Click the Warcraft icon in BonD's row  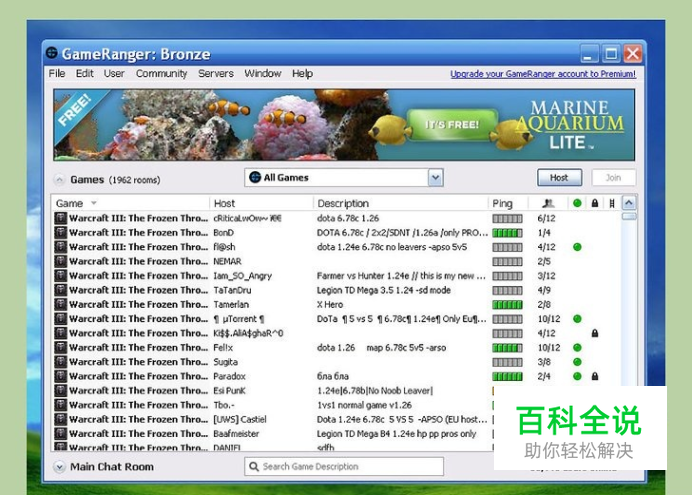pyautogui.click(x=60, y=232)
